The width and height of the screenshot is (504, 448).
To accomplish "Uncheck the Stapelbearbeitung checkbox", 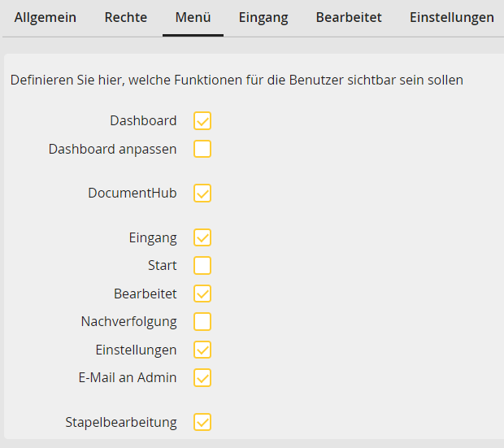I will pos(202,422).
